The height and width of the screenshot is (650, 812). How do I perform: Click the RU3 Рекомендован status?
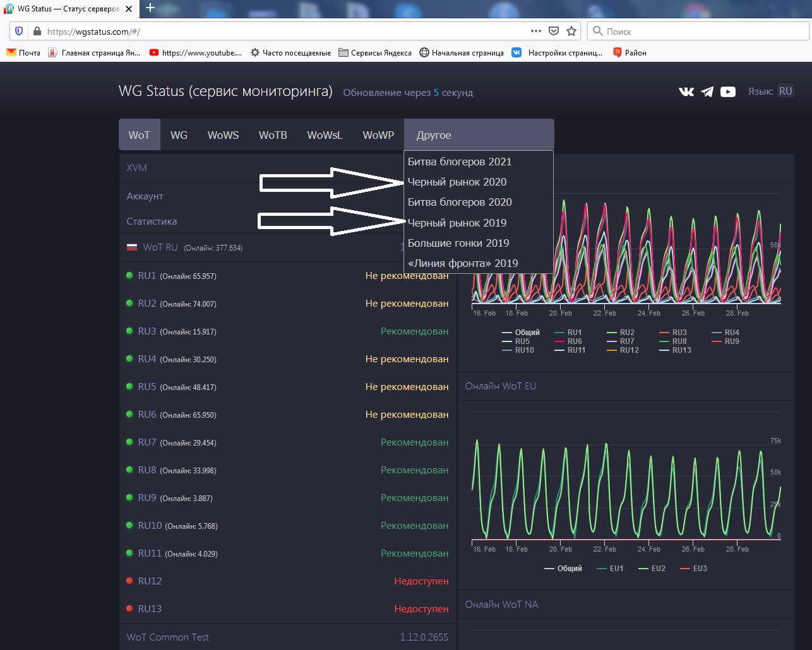click(x=414, y=331)
